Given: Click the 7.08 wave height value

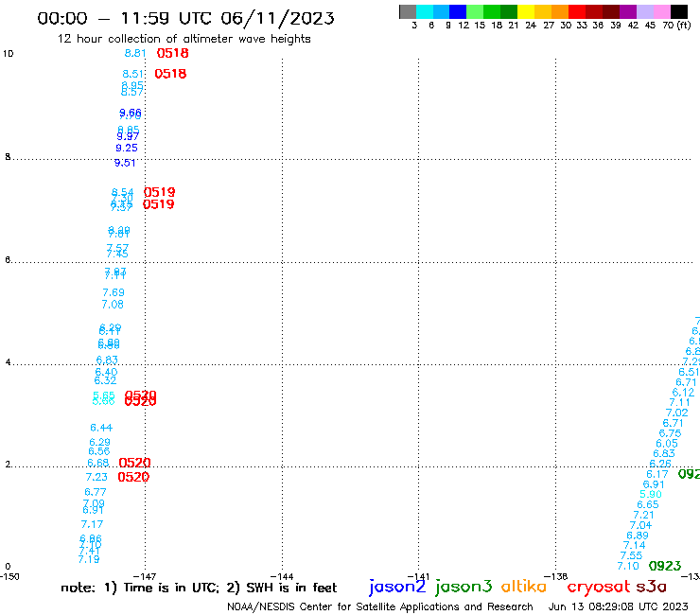Looking at the screenshot, I should 113,305.
